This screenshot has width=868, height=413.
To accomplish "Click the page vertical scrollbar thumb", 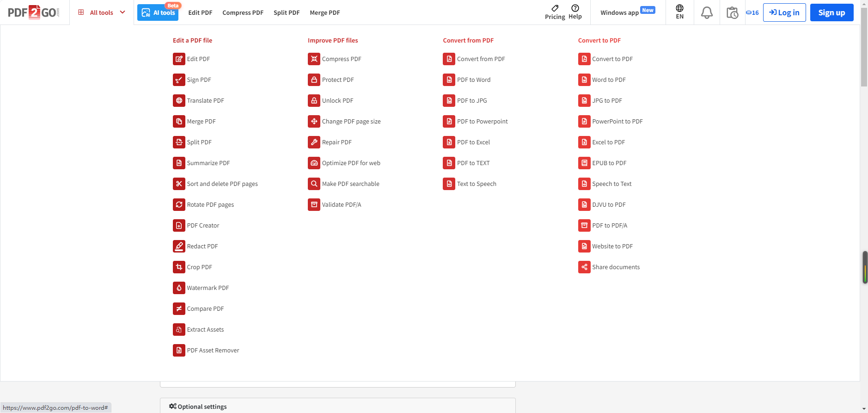I will pyautogui.click(x=864, y=51).
